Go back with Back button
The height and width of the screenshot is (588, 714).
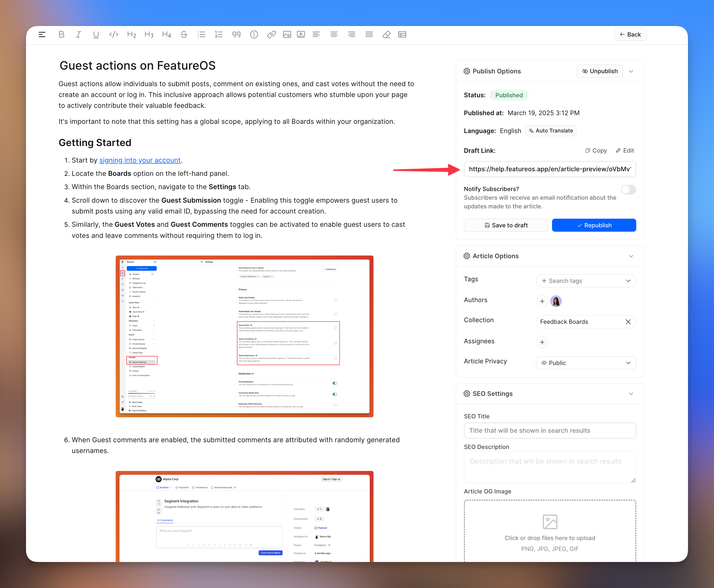point(630,35)
